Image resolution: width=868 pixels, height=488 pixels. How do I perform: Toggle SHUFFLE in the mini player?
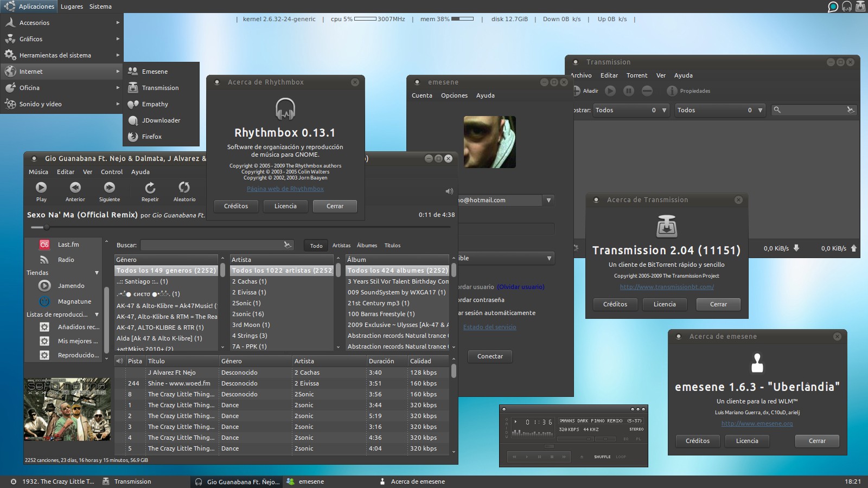tap(602, 457)
